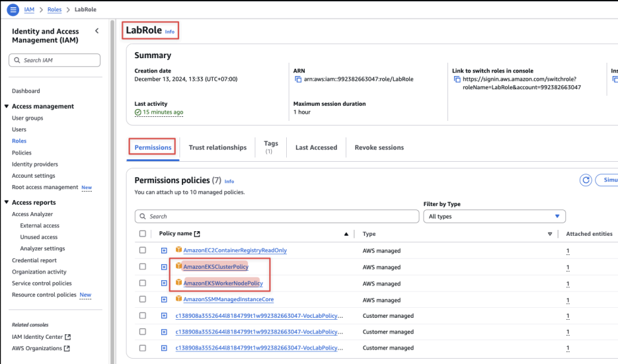Expand the AmazonSSMManagedInstanceCore policy details
The height and width of the screenshot is (364, 618).
164,300
